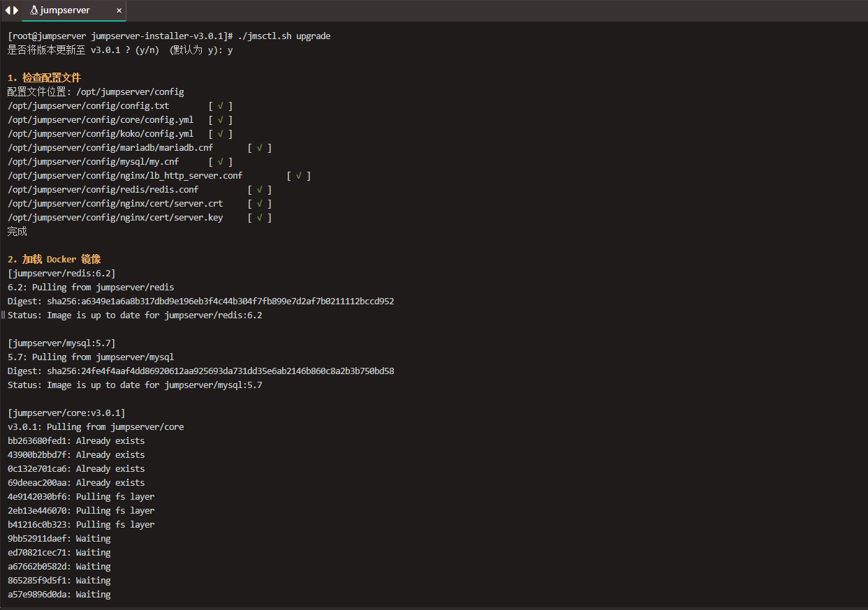
Task: Click the checkmark next to redis.conf
Action: point(259,189)
